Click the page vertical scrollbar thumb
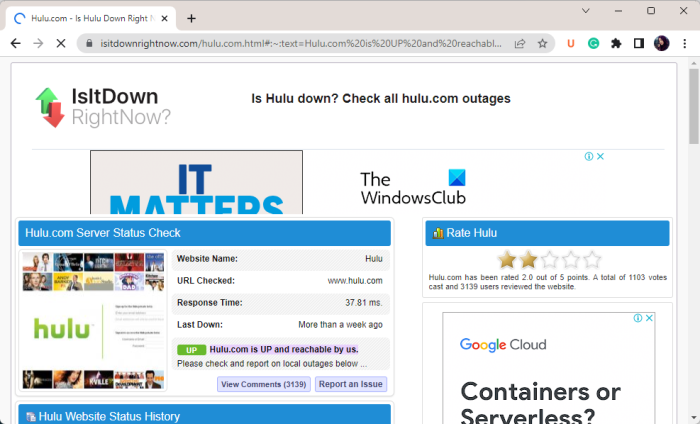Viewport: 700px width, 424px height. 693,106
